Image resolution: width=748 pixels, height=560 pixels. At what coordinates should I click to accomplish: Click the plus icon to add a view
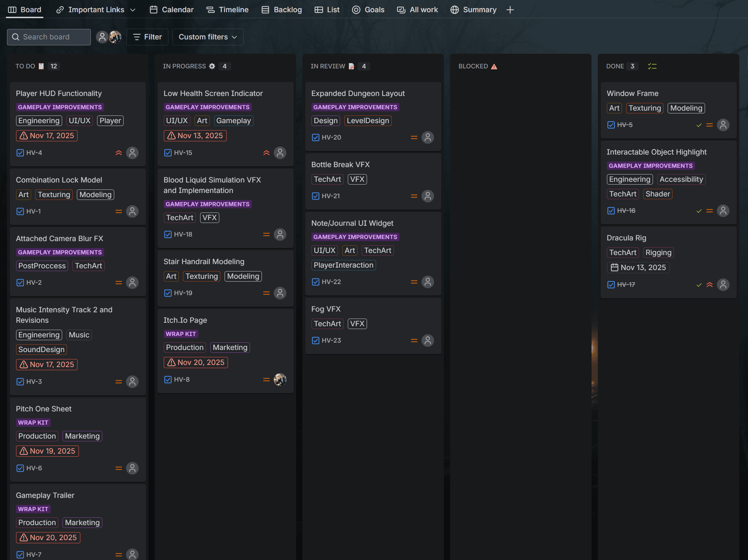coord(510,10)
